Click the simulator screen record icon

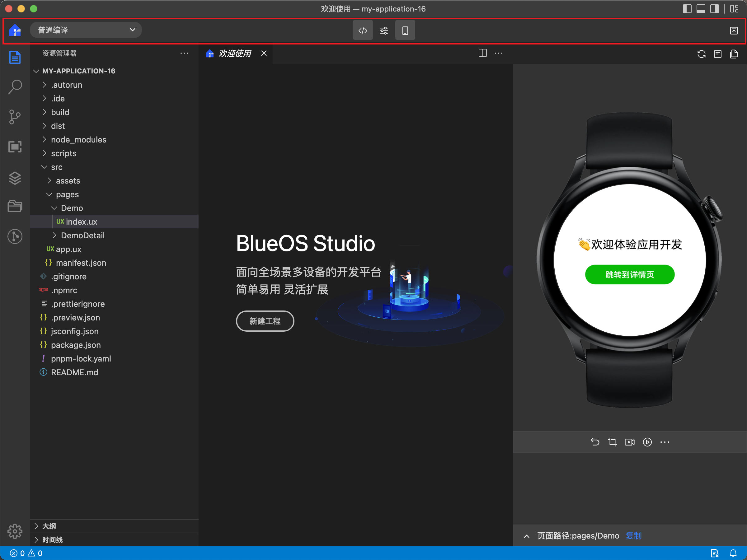(x=630, y=442)
